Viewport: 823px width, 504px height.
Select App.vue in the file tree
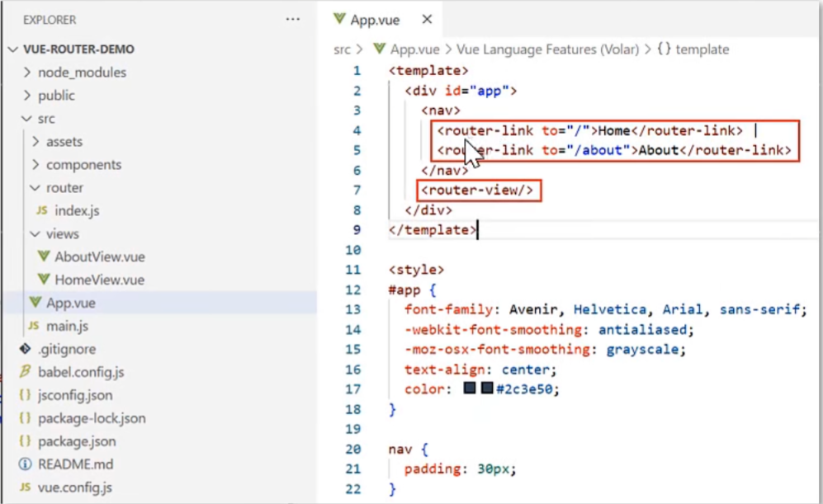point(71,303)
